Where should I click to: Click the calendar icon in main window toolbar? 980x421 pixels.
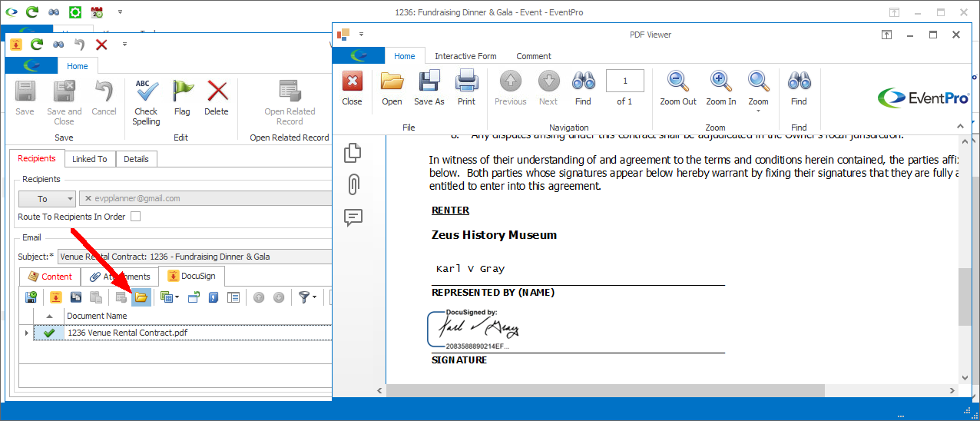coord(97,12)
